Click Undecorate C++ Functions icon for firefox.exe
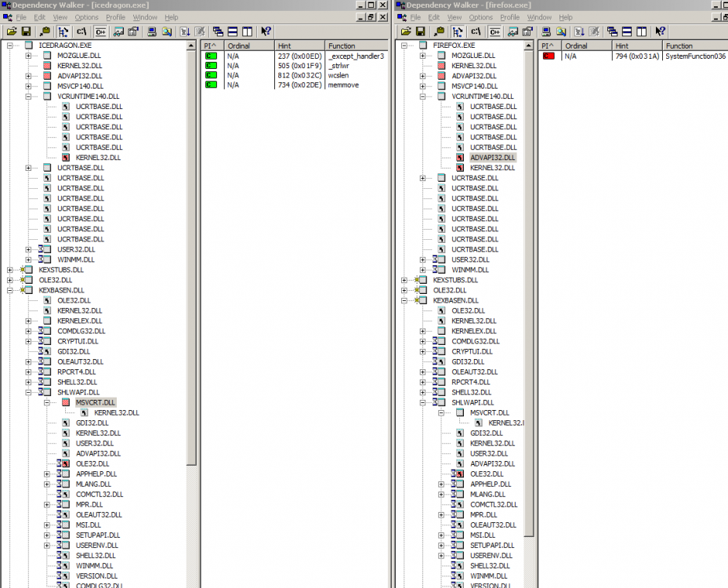 (494, 31)
